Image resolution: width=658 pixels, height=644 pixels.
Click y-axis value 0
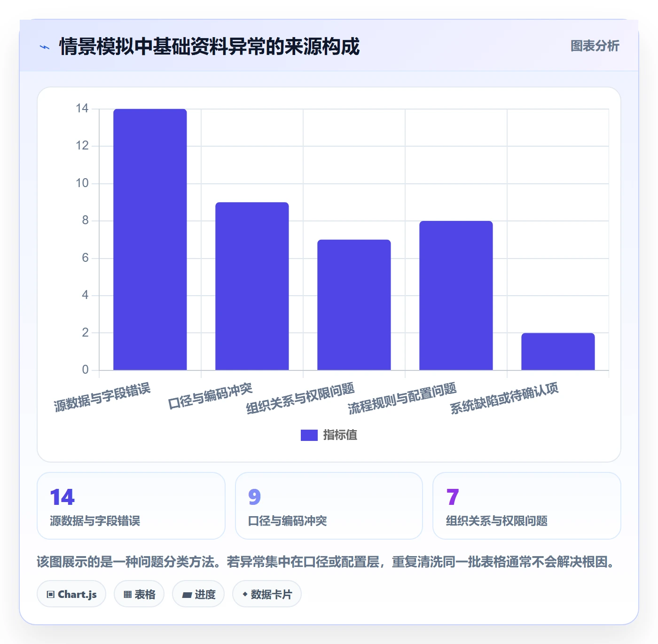[x=85, y=369]
